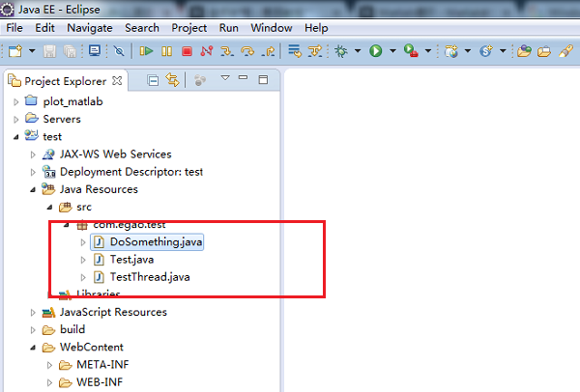Viewport: 580px width, 392px height.
Task: Close the Project Explorer view
Action: [x=117, y=80]
